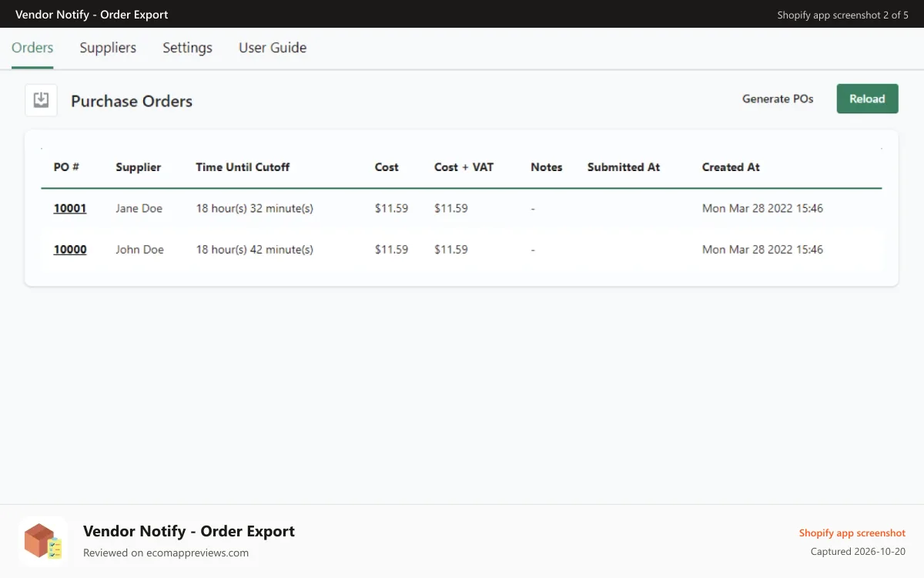Click the PO # column header
The width and height of the screenshot is (924, 578).
coord(66,167)
